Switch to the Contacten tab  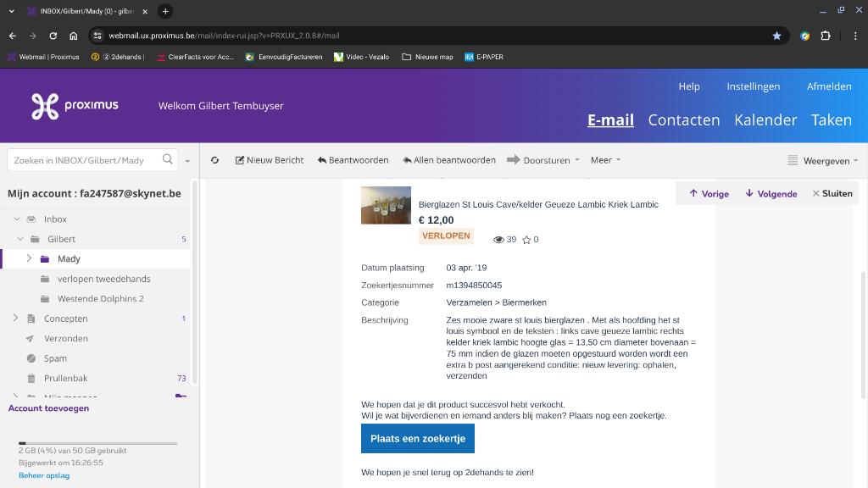[683, 119]
